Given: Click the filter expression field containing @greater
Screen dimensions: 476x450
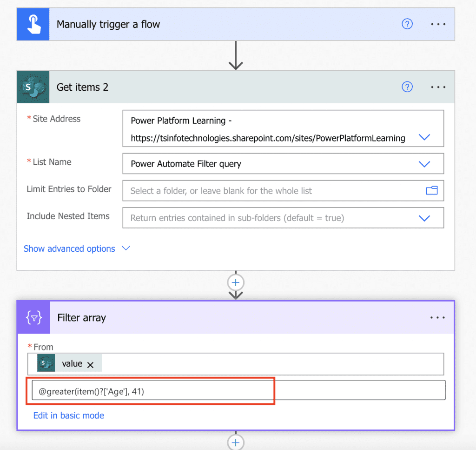Looking at the screenshot, I should coord(238,390).
